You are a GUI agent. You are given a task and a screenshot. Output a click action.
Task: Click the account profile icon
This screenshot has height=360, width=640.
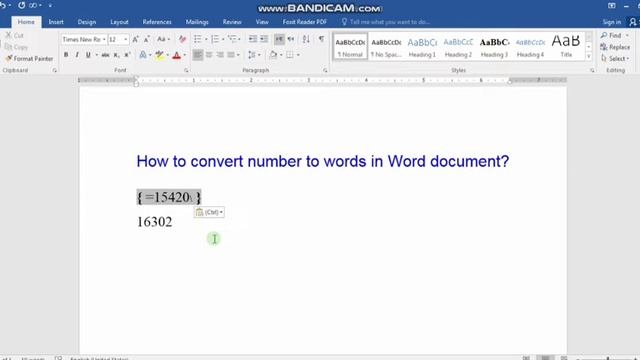633,22
